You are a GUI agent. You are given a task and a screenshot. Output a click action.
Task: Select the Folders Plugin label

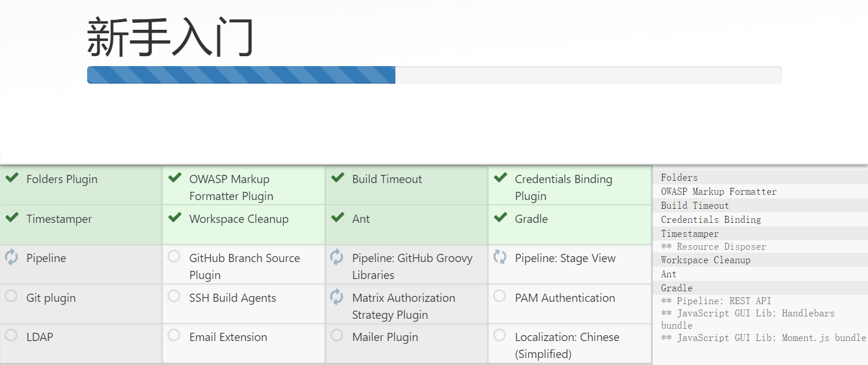[62, 179]
